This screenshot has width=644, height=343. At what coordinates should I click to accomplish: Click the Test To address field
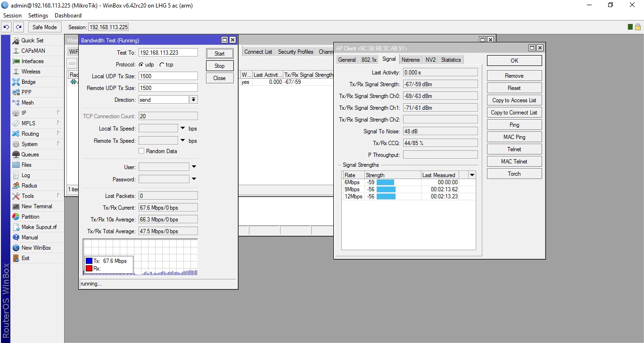[168, 53]
